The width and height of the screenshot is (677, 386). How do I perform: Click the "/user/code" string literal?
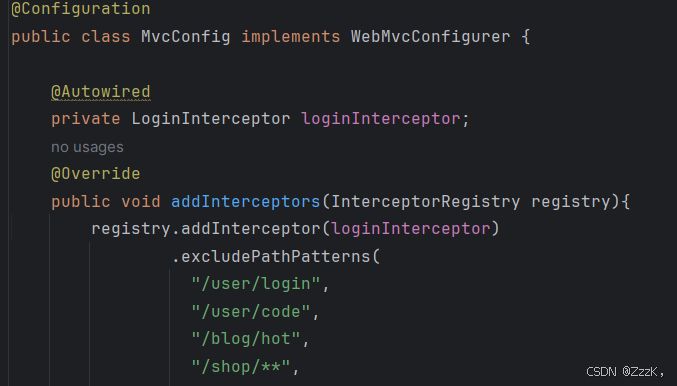[x=250, y=312]
